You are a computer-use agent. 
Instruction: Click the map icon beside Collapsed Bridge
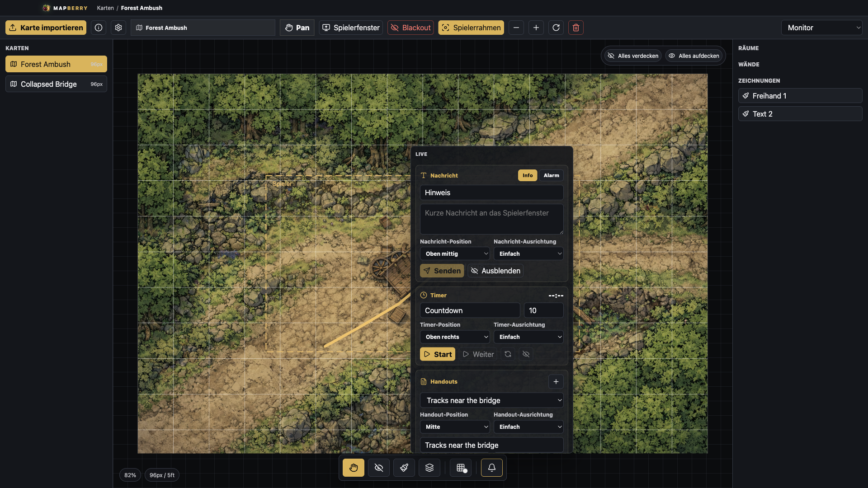pyautogui.click(x=14, y=84)
